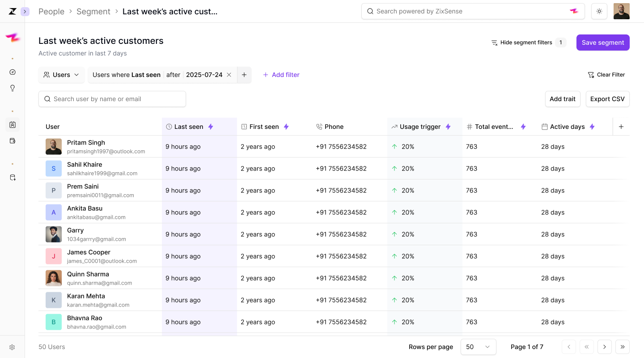Toggle light mode with the sun icon
This screenshot has height=358, width=644.
point(599,11)
